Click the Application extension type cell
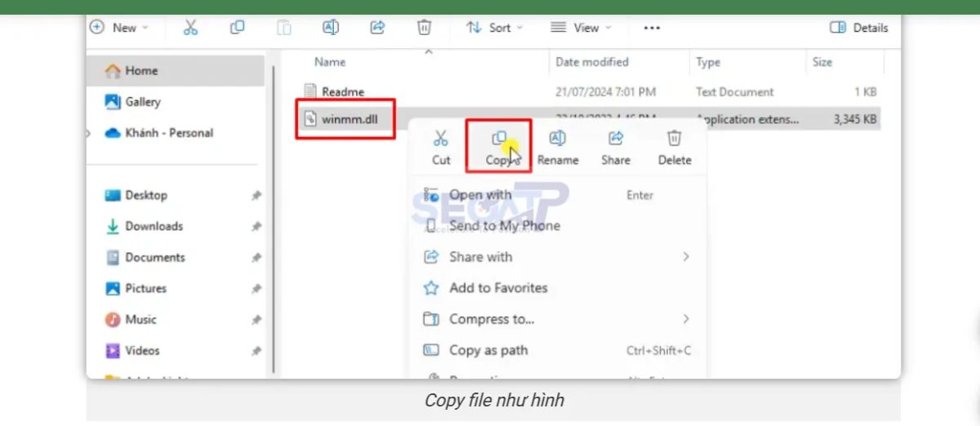The width and height of the screenshot is (980, 426). point(747,119)
